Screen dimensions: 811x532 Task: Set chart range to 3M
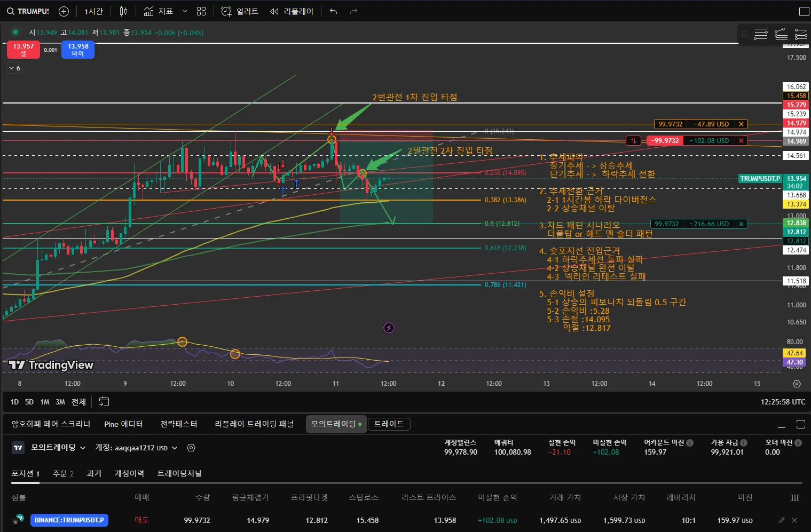click(x=60, y=402)
